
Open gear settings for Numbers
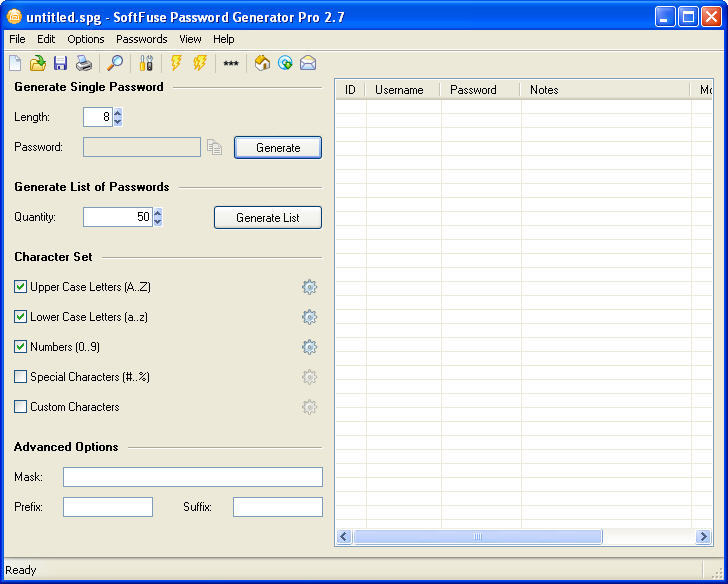pyautogui.click(x=309, y=347)
